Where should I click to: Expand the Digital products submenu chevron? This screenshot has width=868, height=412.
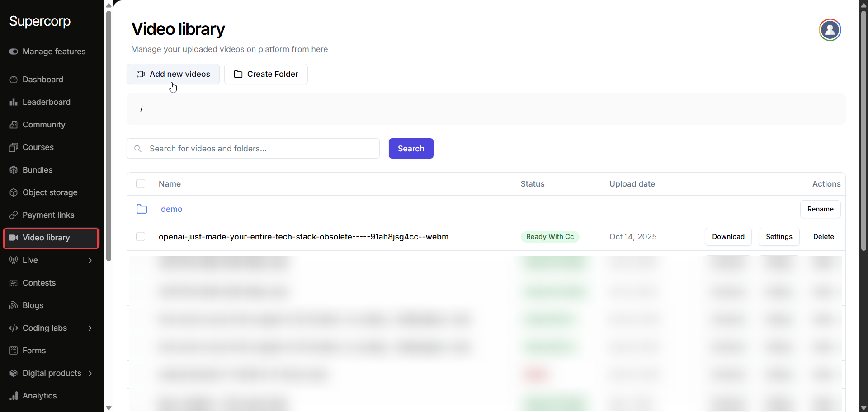tap(90, 373)
